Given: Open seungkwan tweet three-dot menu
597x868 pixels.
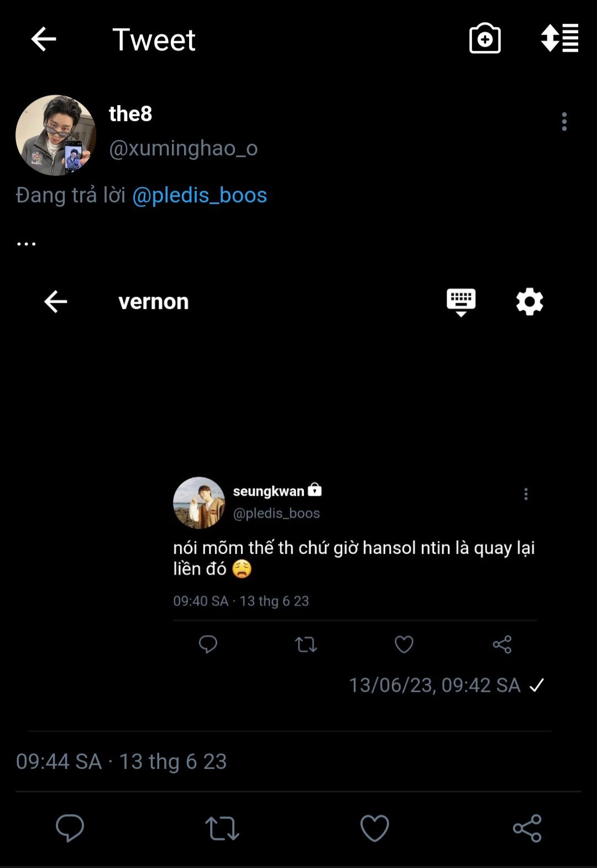Looking at the screenshot, I should pos(526,494).
